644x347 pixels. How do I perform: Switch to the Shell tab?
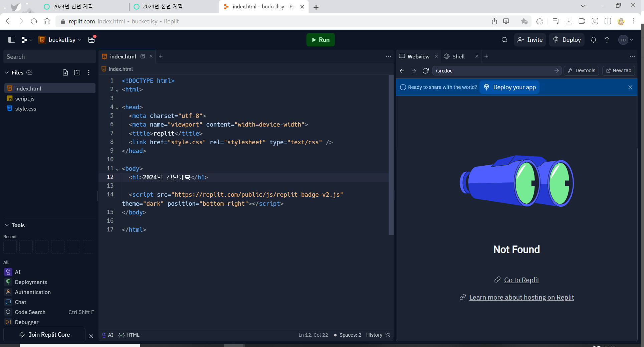[x=454, y=56]
